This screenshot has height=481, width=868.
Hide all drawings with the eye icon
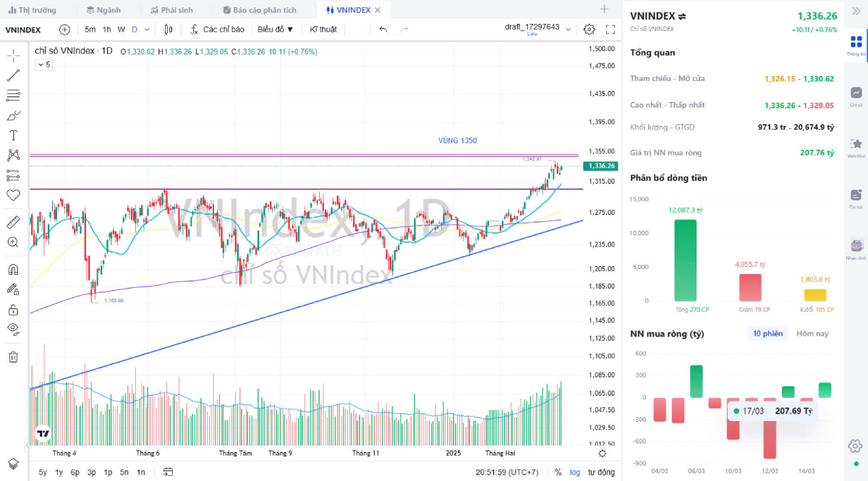point(13,329)
